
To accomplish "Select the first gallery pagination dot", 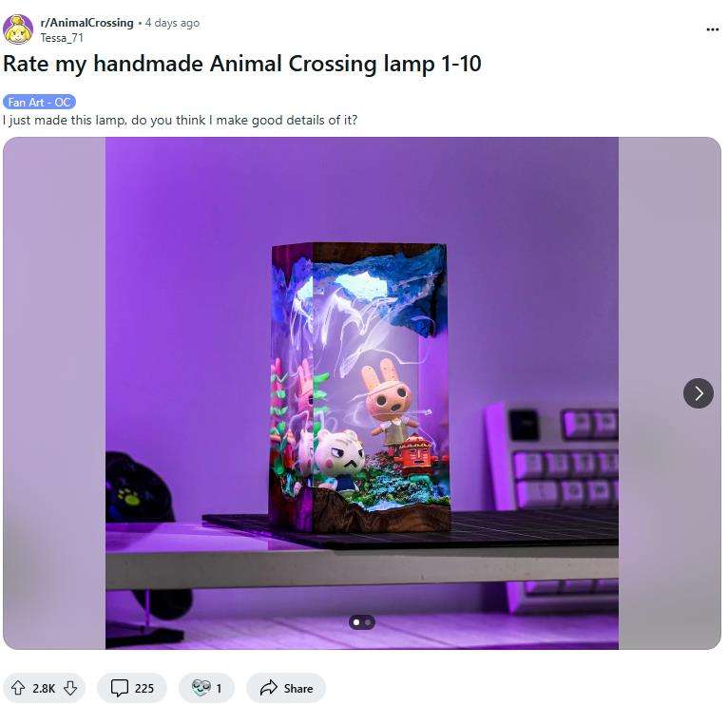I will point(356,622).
